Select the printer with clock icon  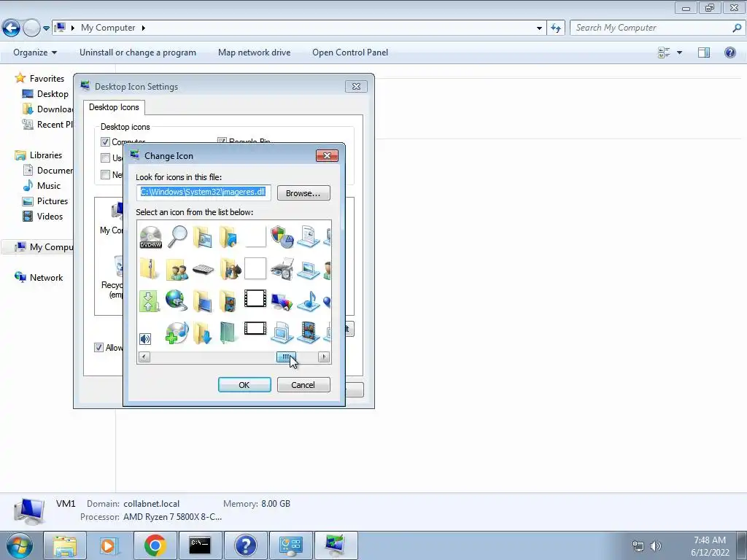[x=282, y=269]
